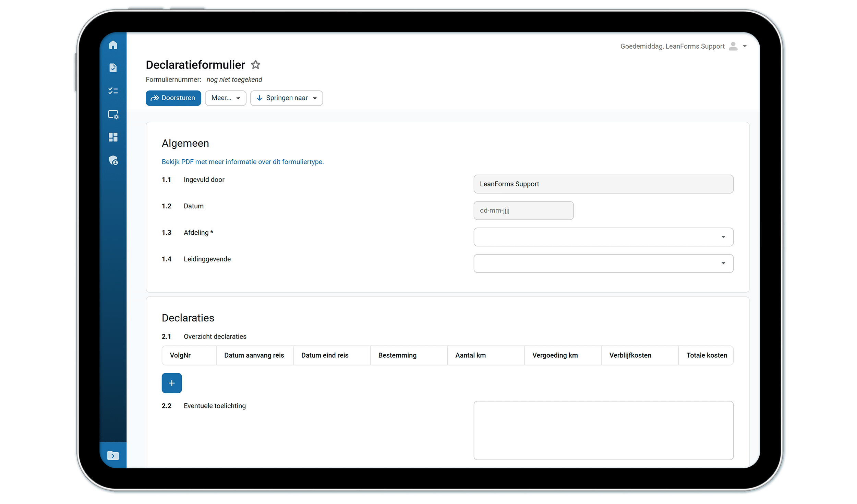Open the user account dropdown arrow

pyautogui.click(x=745, y=46)
